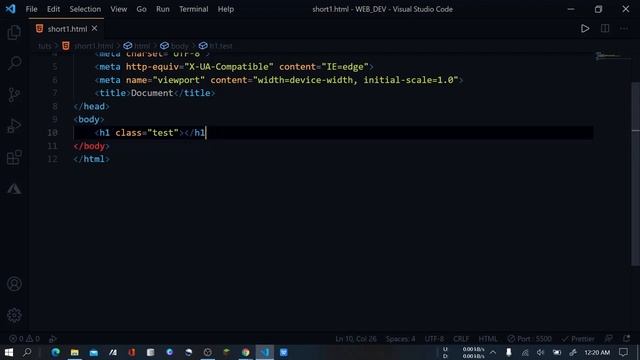Click the class="test" attribute in line 10
The image size is (640, 360).
[147, 133]
